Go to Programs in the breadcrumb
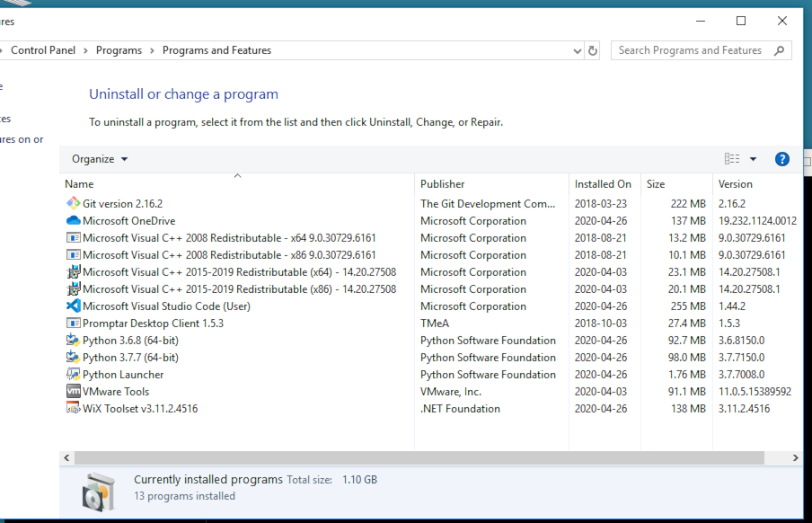 119,50
